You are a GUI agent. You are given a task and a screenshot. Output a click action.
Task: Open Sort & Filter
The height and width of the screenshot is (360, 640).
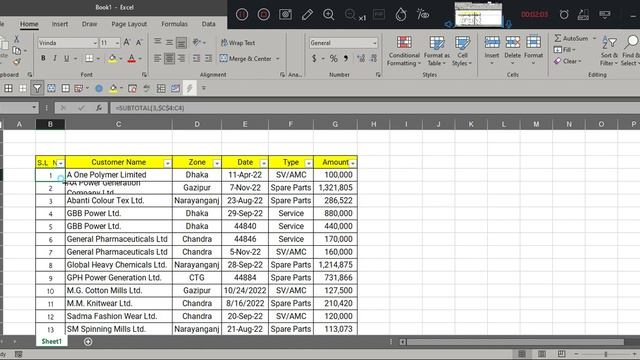pyautogui.click(x=609, y=51)
